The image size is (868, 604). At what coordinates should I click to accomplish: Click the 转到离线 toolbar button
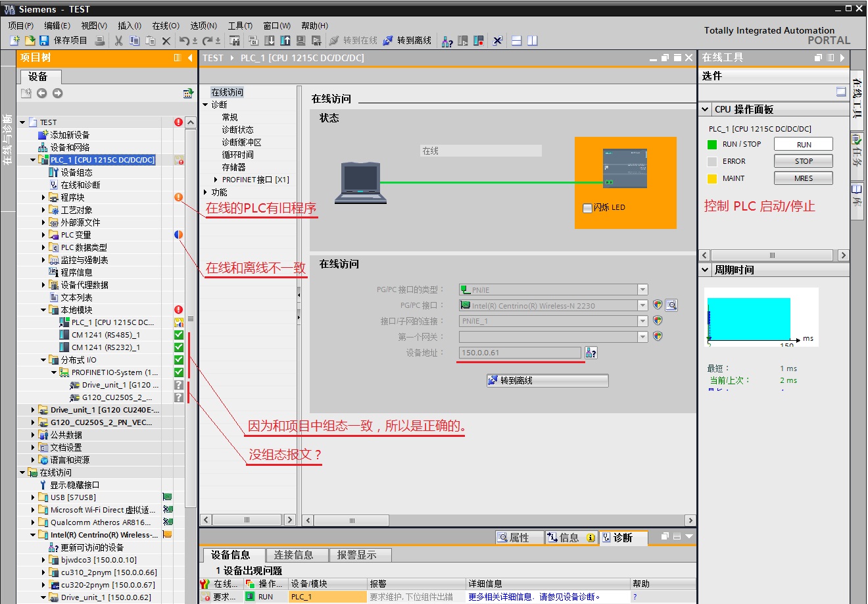click(x=407, y=41)
